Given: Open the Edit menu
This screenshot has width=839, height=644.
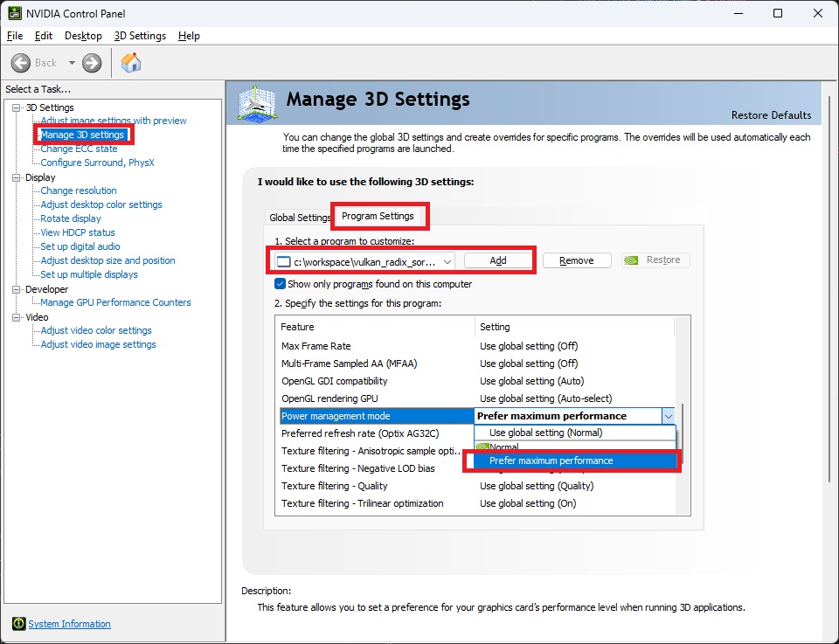Looking at the screenshot, I should [44, 36].
